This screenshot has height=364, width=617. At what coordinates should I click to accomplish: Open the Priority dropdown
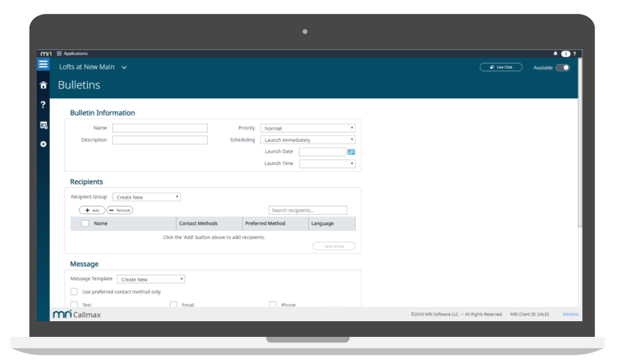point(308,128)
